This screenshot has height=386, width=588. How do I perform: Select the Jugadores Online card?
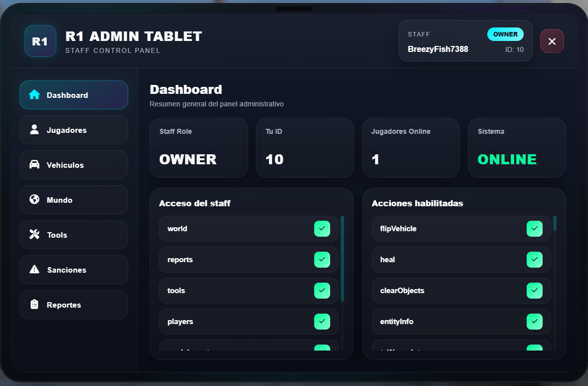(411, 148)
